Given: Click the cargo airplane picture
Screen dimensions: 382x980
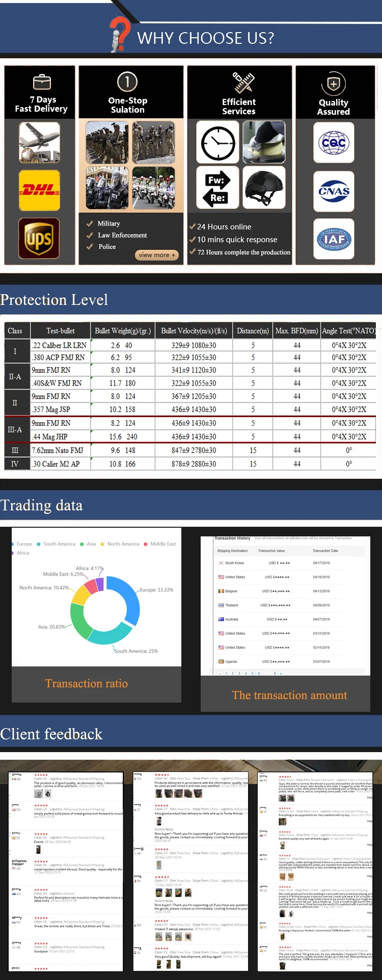Looking at the screenshot, I should pos(40,142).
